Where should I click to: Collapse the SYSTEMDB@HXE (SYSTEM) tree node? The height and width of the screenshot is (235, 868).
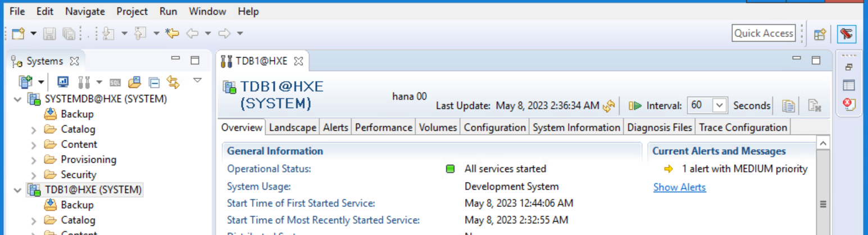click(x=19, y=99)
